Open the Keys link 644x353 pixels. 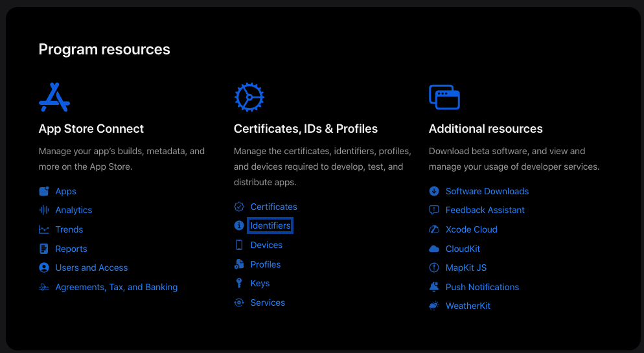coord(260,283)
